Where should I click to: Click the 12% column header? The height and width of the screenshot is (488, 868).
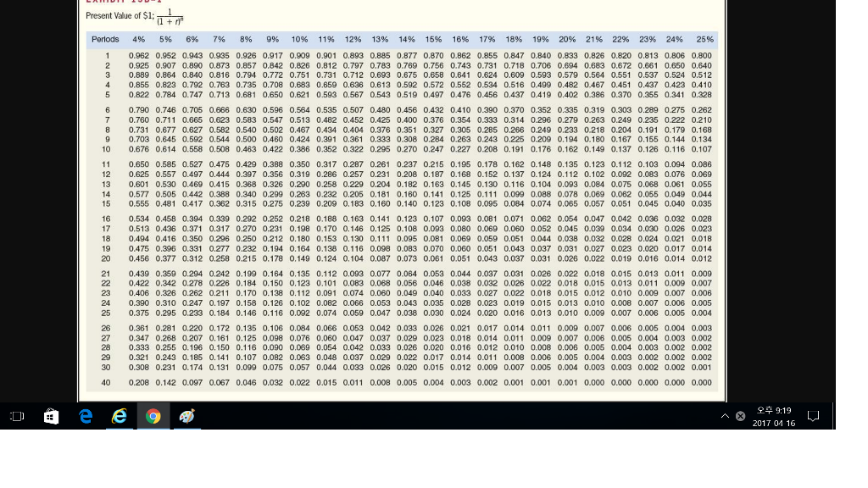pyautogui.click(x=353, y=39)
